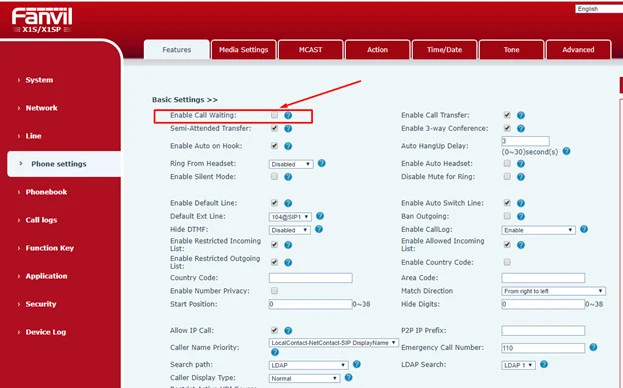This screenshot has width=623, height=388.
Task: Check Enable Silent Mode checkbox
Action: pyautogui.click(x=274, y=176)
